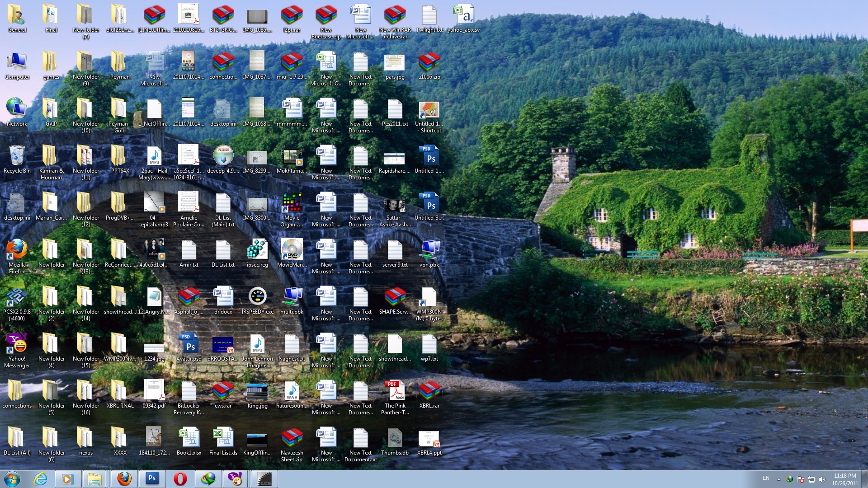Select the Computer desktop icon
The image size is (868, 488).
pyautogui.click(x=17, y=66)
